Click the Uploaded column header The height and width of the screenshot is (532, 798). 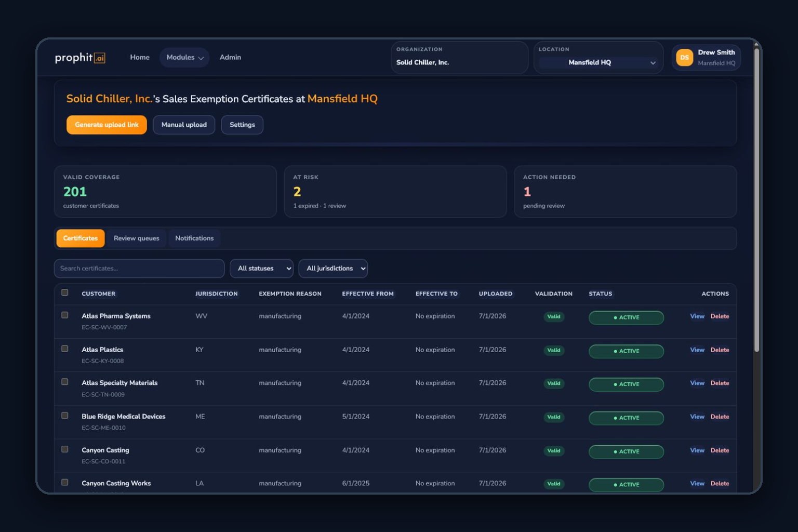pyautogui.click(x=496, y=294)
